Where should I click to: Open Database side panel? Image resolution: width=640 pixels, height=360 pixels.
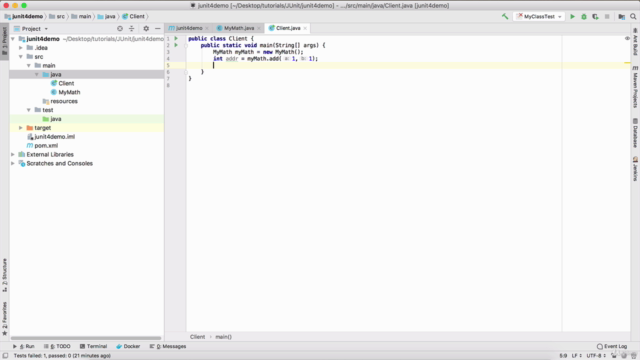(635, 133)
